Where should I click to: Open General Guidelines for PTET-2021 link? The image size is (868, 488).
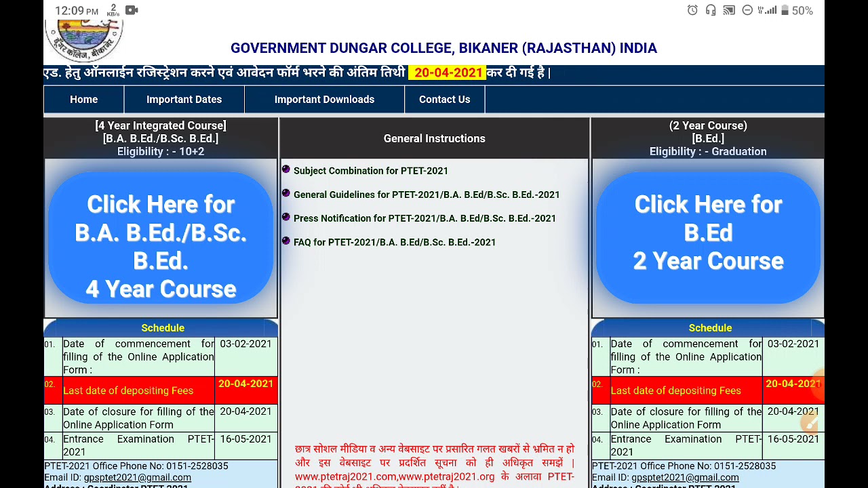(x=427, y=195)
